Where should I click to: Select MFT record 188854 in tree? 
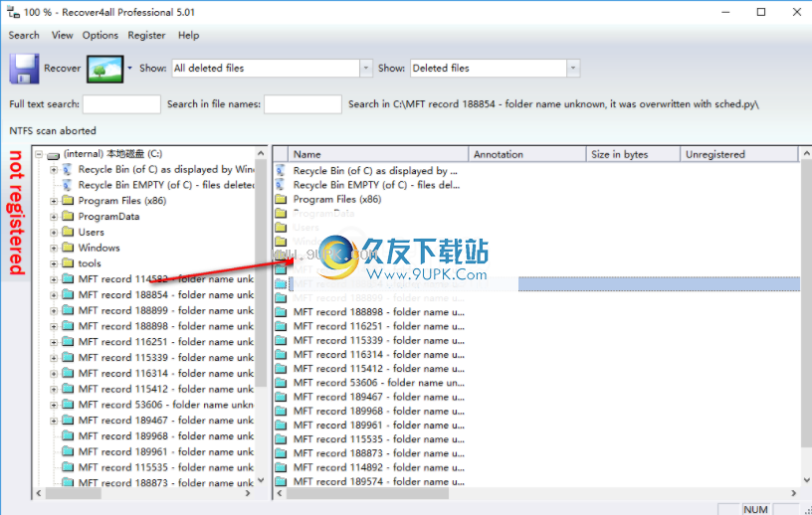[166, 294]
